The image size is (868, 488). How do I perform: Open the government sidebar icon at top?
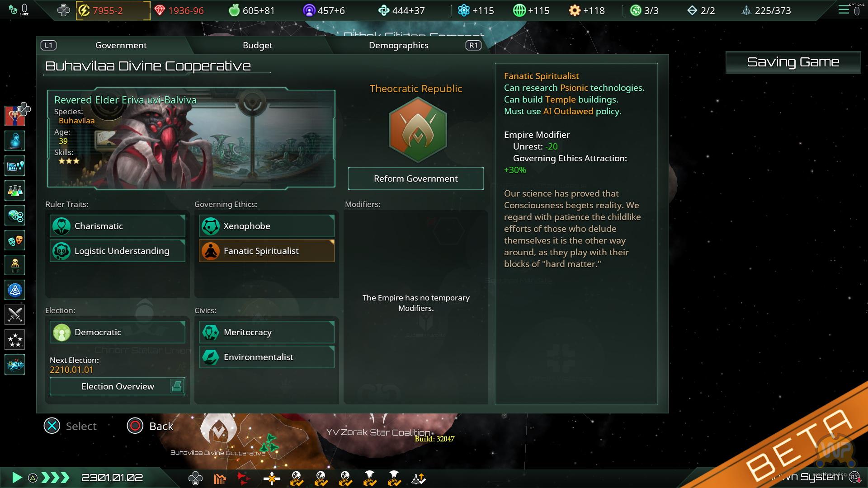tap(15, 116)
